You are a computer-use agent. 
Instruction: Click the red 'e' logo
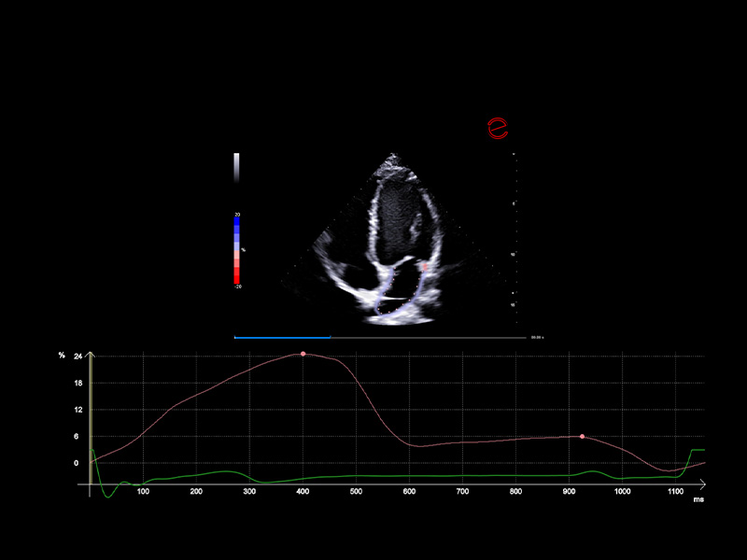coord(498,128)
